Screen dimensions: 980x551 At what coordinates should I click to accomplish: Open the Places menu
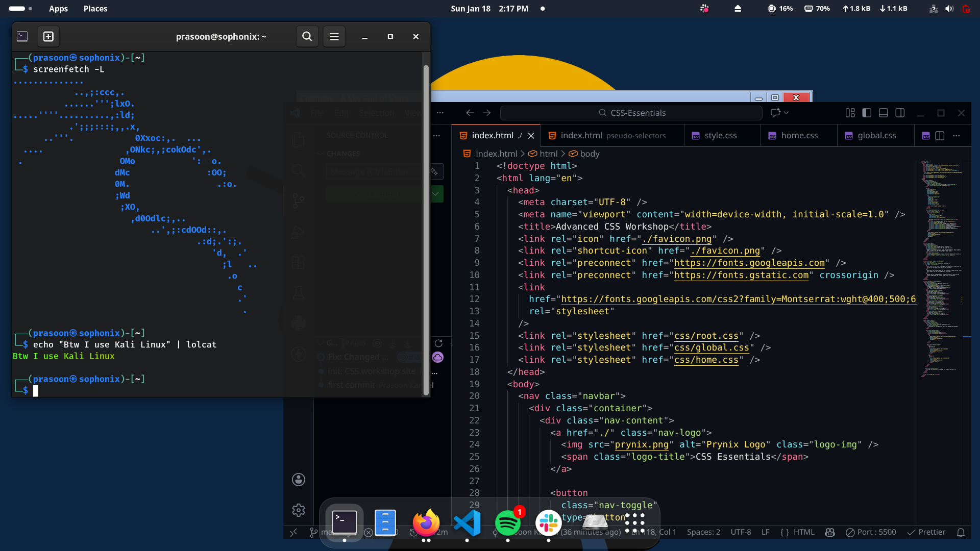[x=95, y=9]
